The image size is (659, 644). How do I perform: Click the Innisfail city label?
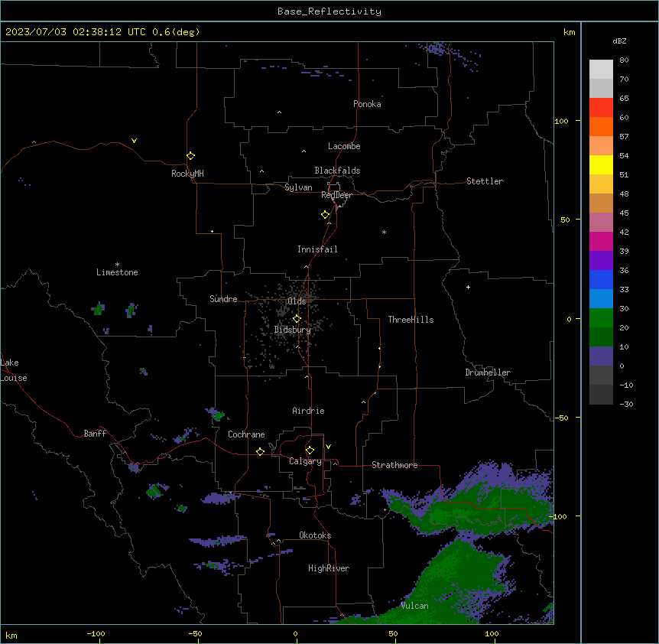[x=317, y=249]
